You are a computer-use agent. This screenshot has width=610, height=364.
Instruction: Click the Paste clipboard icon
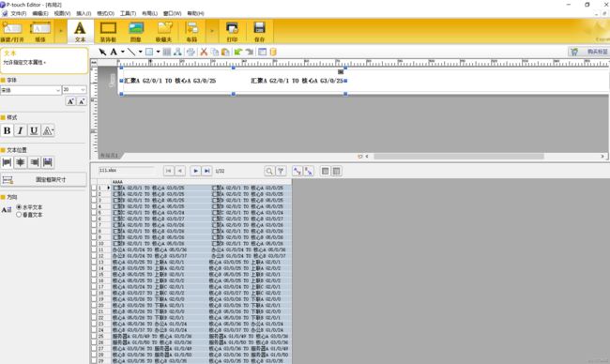click(225, 52)
